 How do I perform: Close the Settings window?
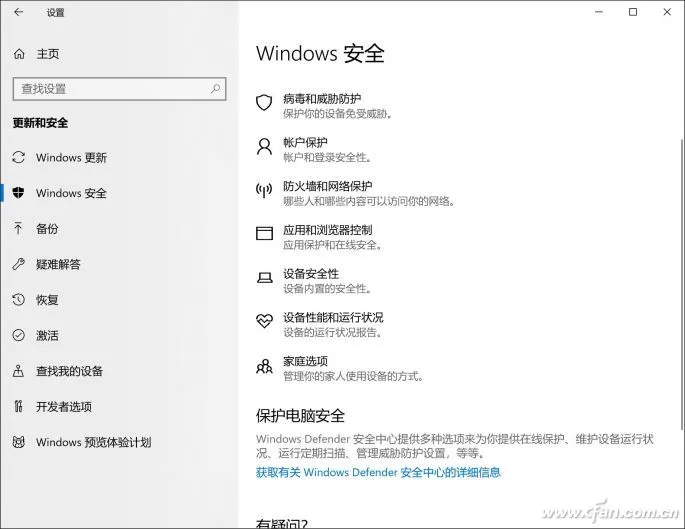[x=667, y=12]
